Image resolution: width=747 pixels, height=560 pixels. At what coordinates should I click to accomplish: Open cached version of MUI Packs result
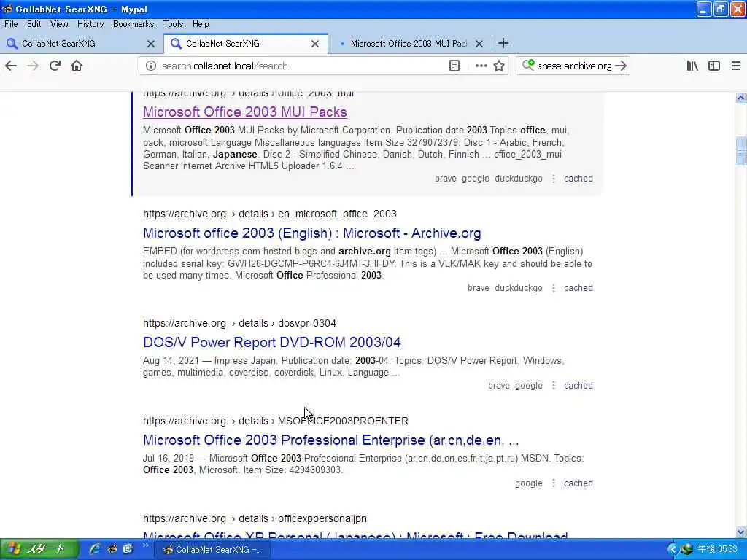578,179
